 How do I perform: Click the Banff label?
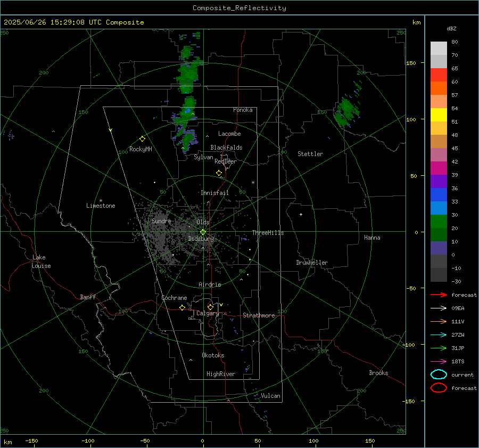(x=88, y=297)
